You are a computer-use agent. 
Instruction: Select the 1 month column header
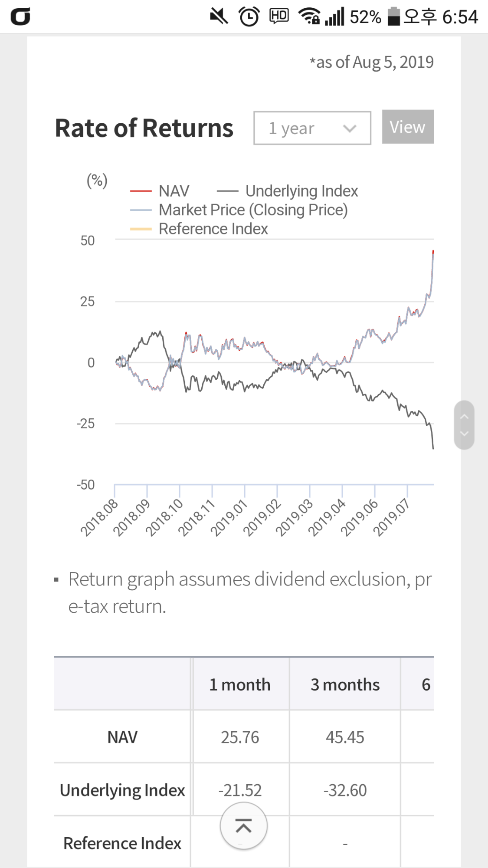point(240,684)
